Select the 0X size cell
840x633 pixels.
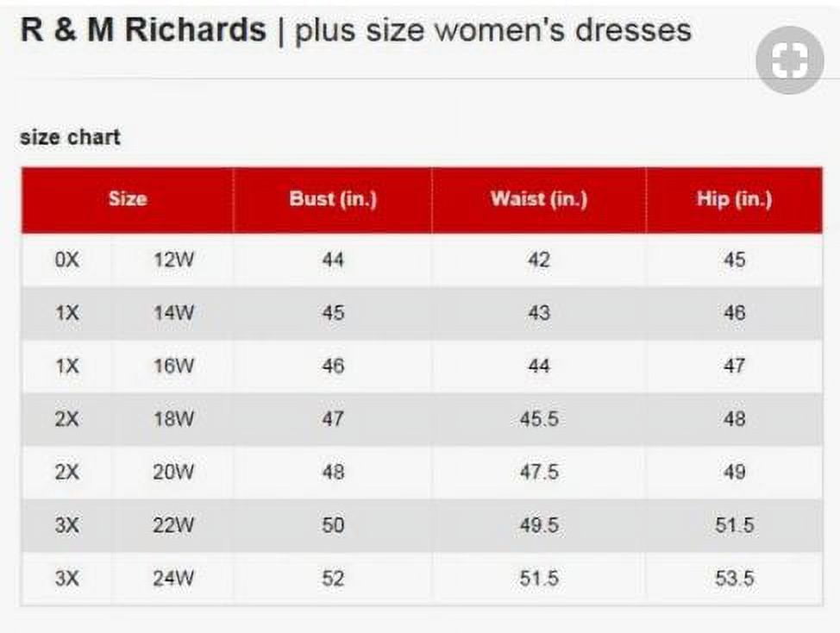point(67,260)
